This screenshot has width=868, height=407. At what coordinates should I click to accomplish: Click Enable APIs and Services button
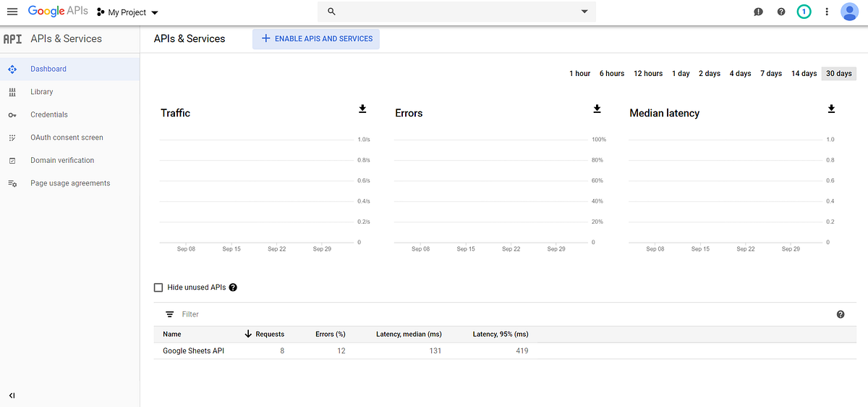[x=316, y=38]
